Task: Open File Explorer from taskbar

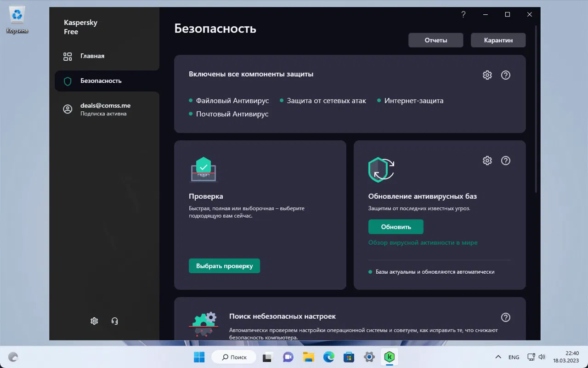Action: [308, 357]
